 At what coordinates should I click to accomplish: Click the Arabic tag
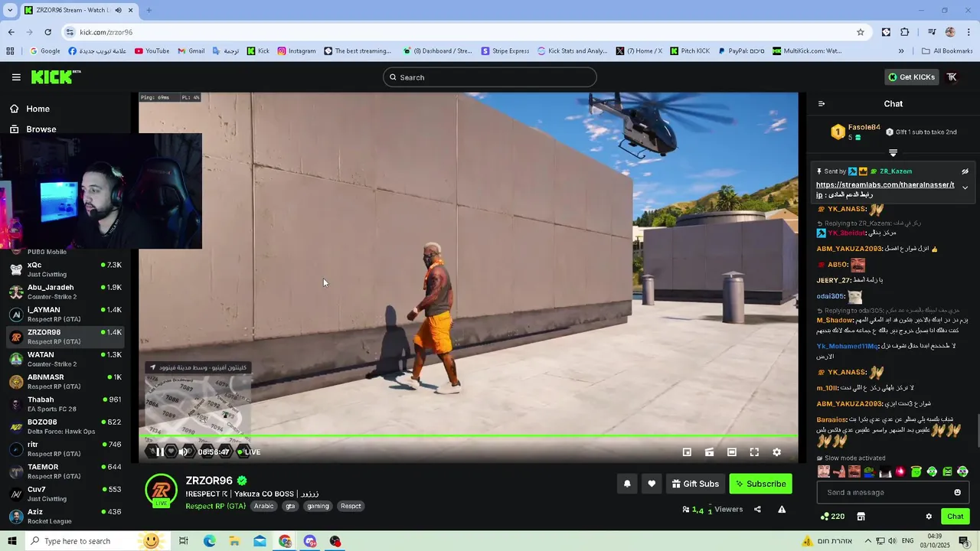pos(263,506)
